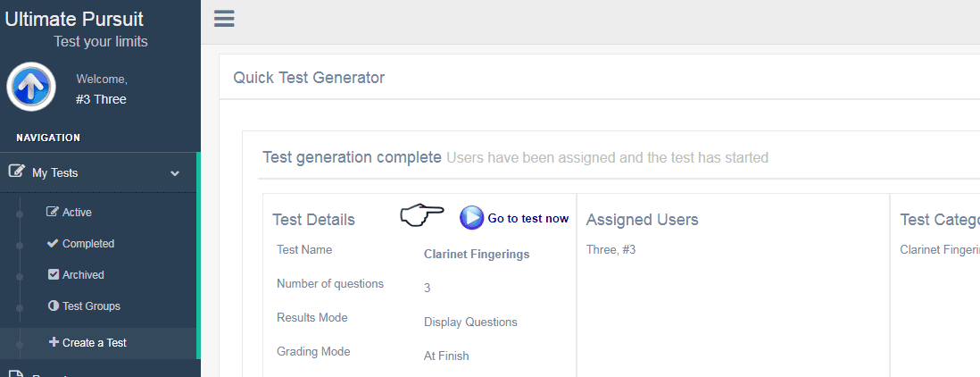Click the Go to test now link
Image resolution: width=980 pixels, height=377 pixels.
click(528, 218)
